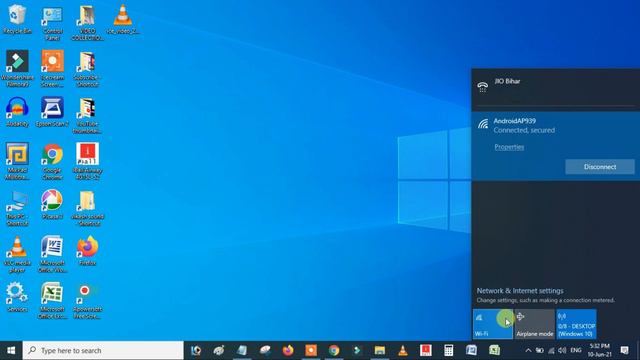The width and height of the screenshot is (640, 360).
Task: Open Microsoft Office Excel desktop shortcut
Action: pyautogui.click(x=52, y=301)
